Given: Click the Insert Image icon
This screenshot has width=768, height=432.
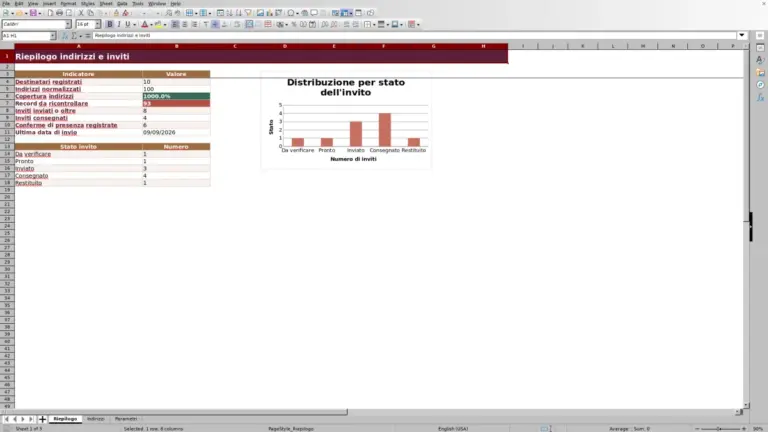Looking at the screenshot, I should [260, 13].
